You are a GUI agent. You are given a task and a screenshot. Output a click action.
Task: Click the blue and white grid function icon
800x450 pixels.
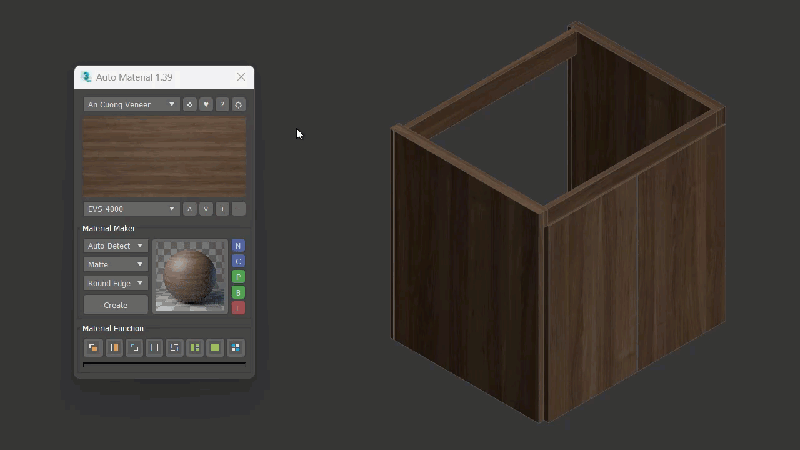pyautogui.click(x=236, y=348)
